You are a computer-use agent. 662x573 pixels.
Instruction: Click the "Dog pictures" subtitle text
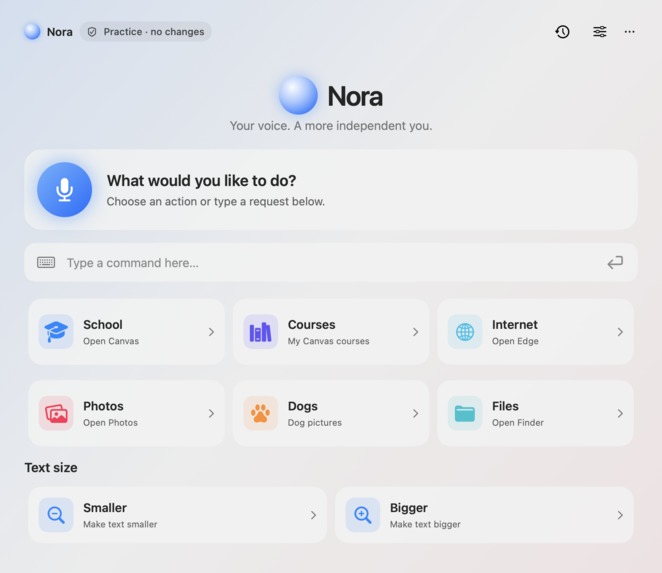[x=315, y=423]
